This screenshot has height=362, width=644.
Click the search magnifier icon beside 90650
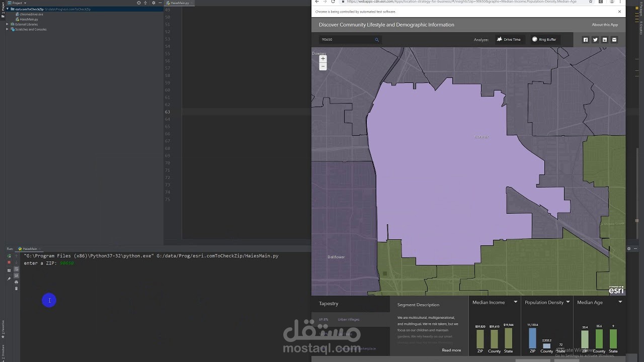tap(377, 39)
